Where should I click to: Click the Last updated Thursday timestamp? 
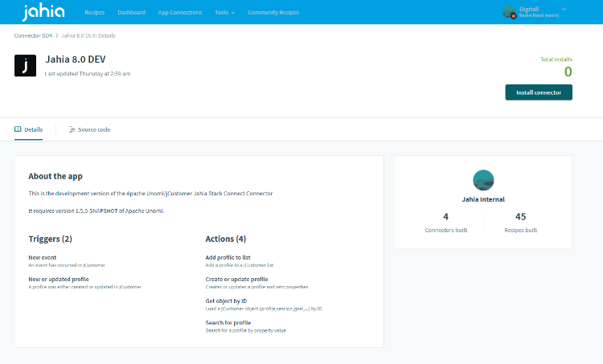click(88, 73)
